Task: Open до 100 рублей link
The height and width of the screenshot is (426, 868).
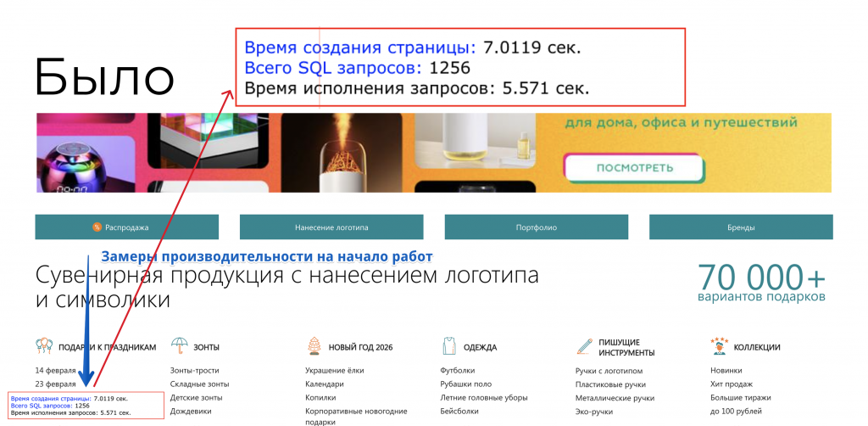Action: (737, 411)
